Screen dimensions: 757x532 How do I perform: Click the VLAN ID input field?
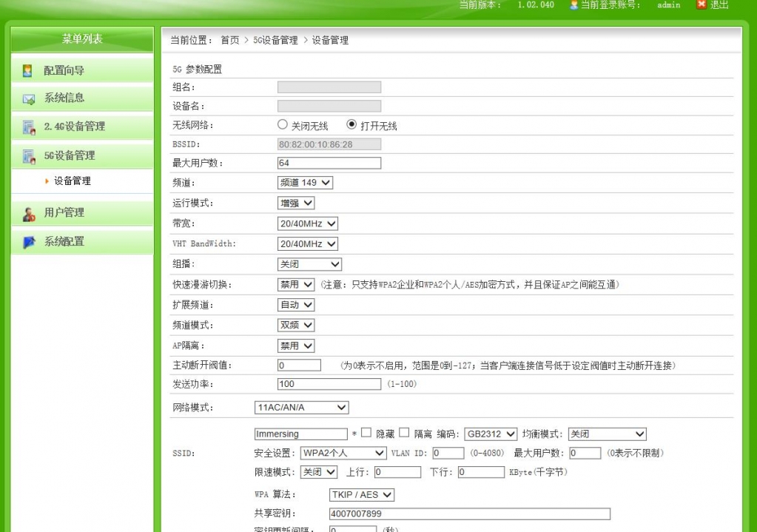pyautogui.click(x=448, y=453)
